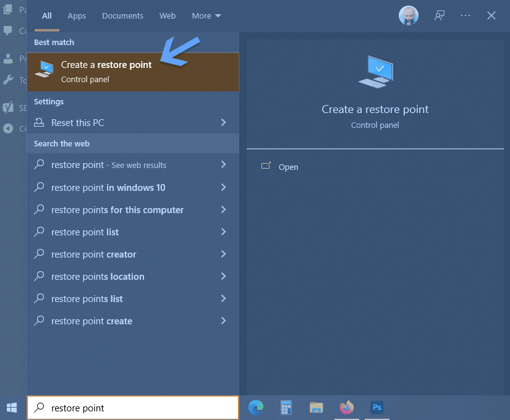Click the Settings section header
The width and height of the screenshot is (510, 420).
pos(49,102)
